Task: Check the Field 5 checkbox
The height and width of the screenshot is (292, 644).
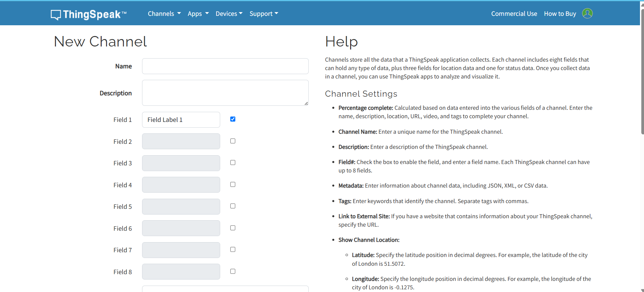Action: pyautogui.click(x=233, y=206)
